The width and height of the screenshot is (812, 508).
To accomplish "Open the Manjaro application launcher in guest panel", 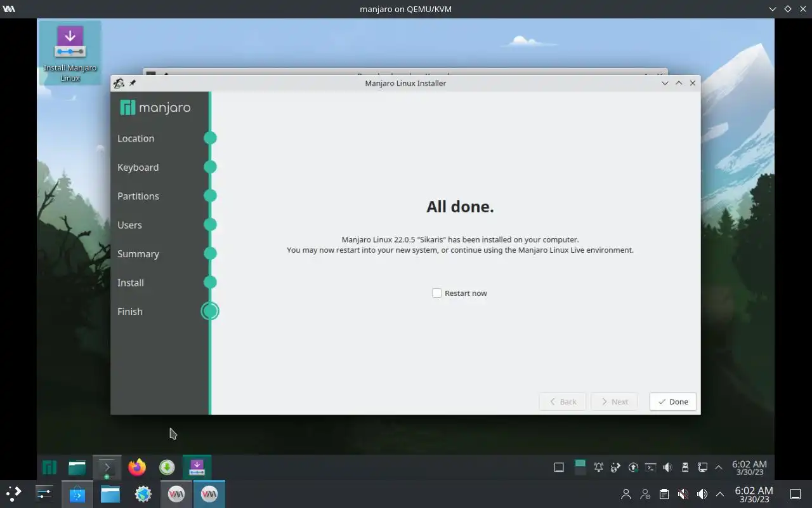I will click(49, 468).
